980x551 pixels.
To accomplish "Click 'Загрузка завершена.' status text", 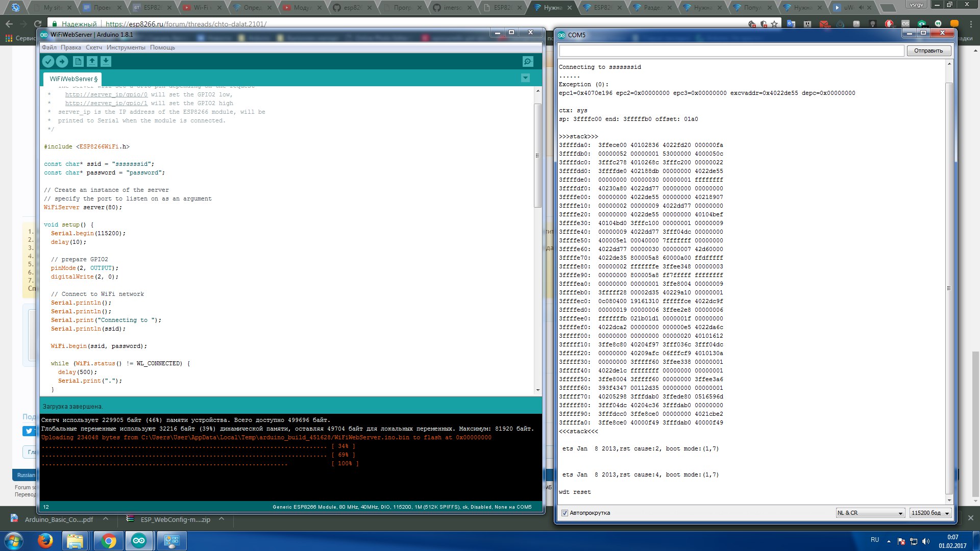I will tap(72, 407).
